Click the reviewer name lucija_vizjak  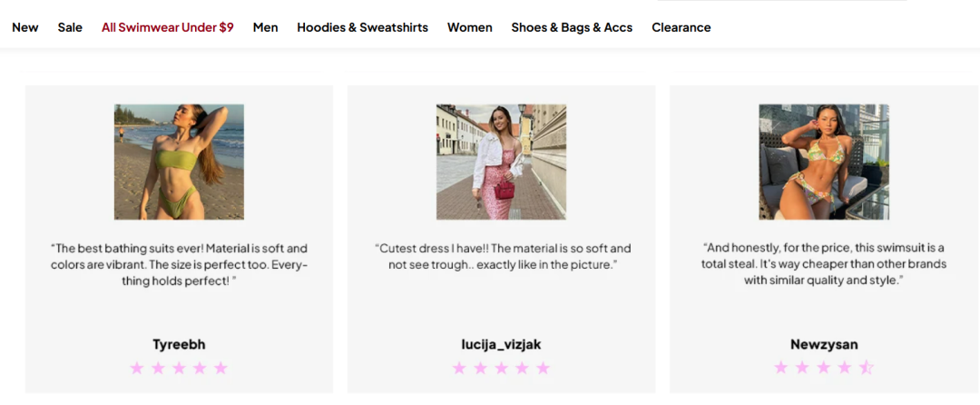(501, 344)
